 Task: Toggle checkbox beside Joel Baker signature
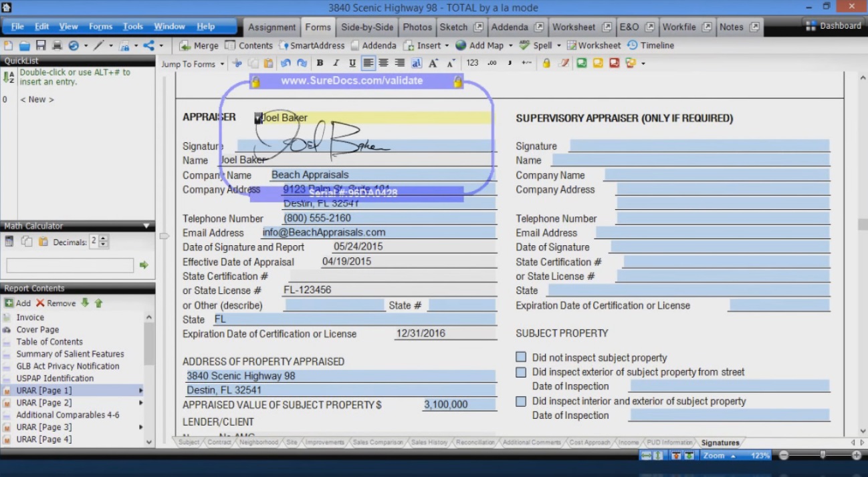click(258, 118)
